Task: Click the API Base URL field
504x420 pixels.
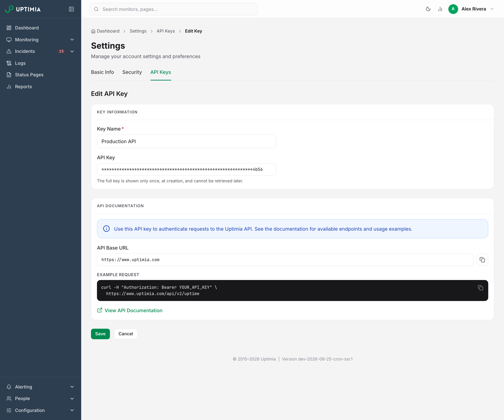Action: (x=285, y=260)
